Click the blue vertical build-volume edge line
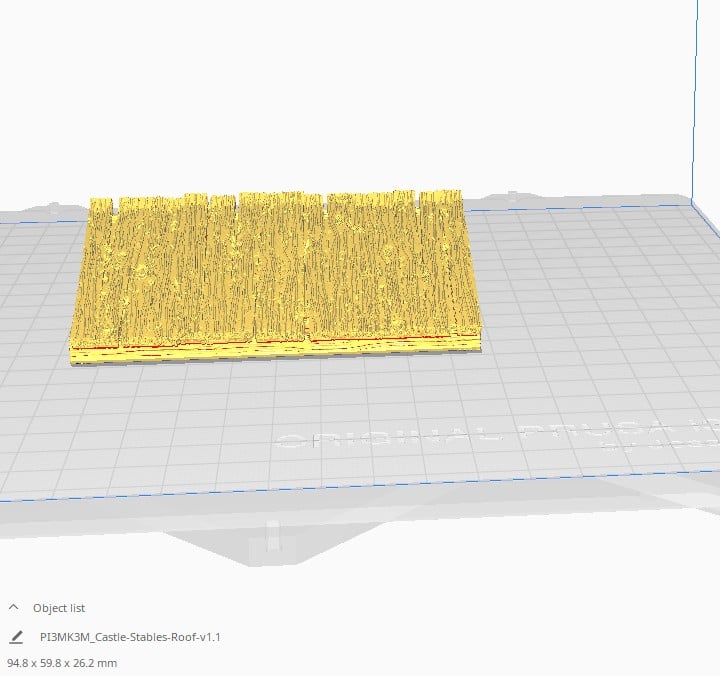Image resolution: width=720 pixels, height=676 pixels. (x=695, y=99)
